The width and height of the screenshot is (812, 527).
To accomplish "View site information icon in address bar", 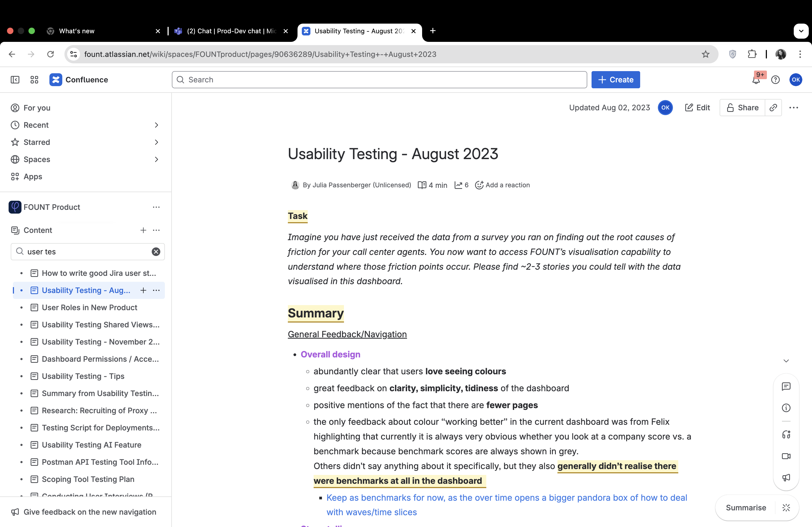I will click(x=73, y=54).
